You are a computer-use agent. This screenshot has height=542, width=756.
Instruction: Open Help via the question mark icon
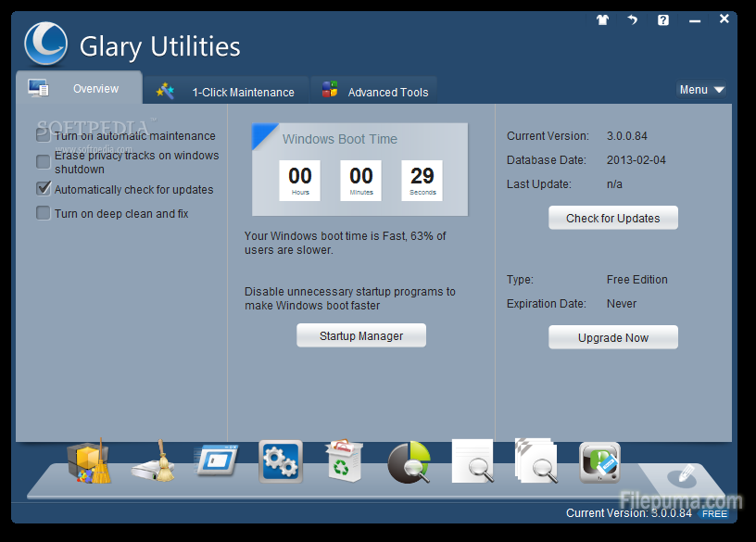click(663, 19)
